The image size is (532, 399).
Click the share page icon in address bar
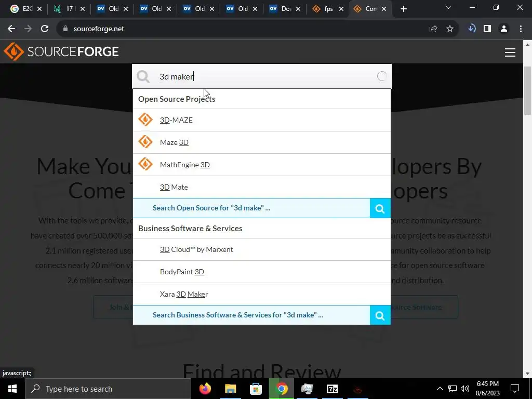tap(433, 29)
